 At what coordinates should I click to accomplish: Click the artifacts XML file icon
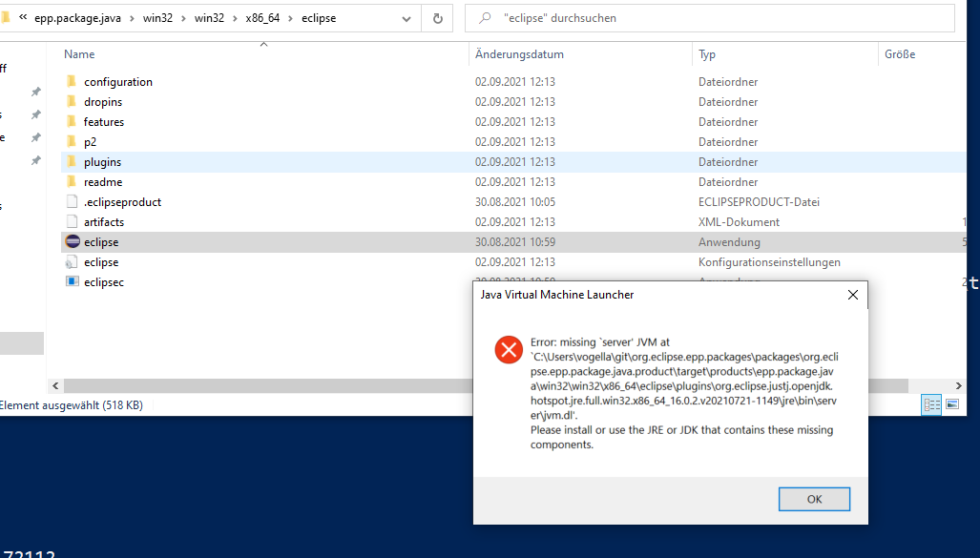point(72,222)
